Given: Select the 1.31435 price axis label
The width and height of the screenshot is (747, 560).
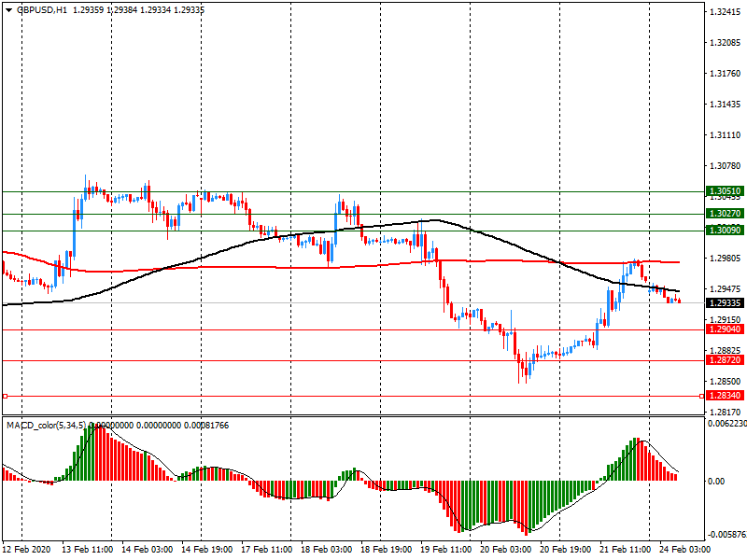Looking at the screenshot, I should (x=726, y=105).
